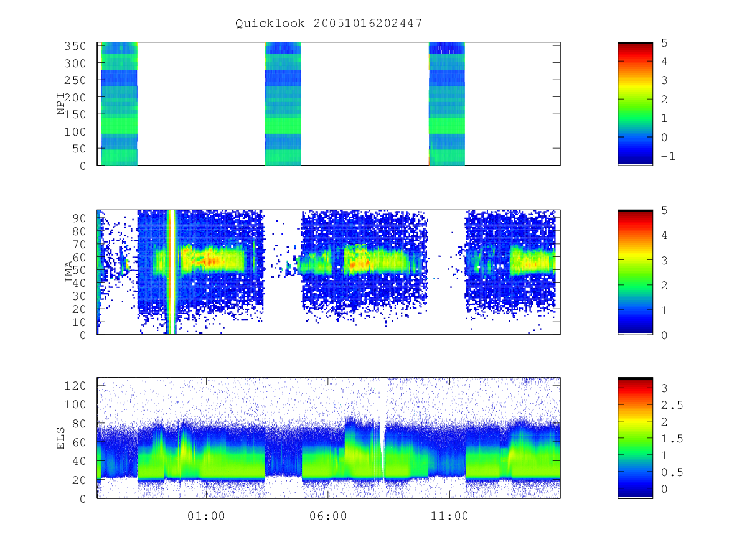The height and width of the screenshot is (560, 747).
Task: Click the 01:00 time axis tick label
Action: (207, 516)
